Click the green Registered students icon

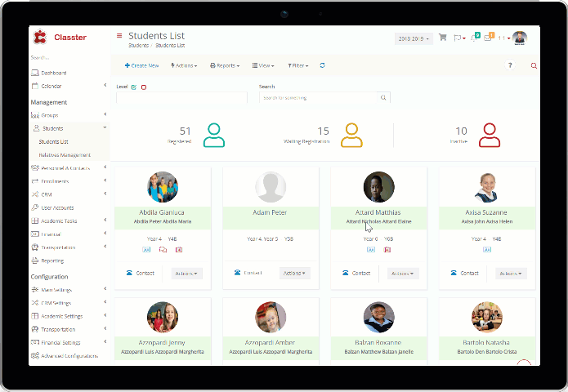click(x=214, y=135)
